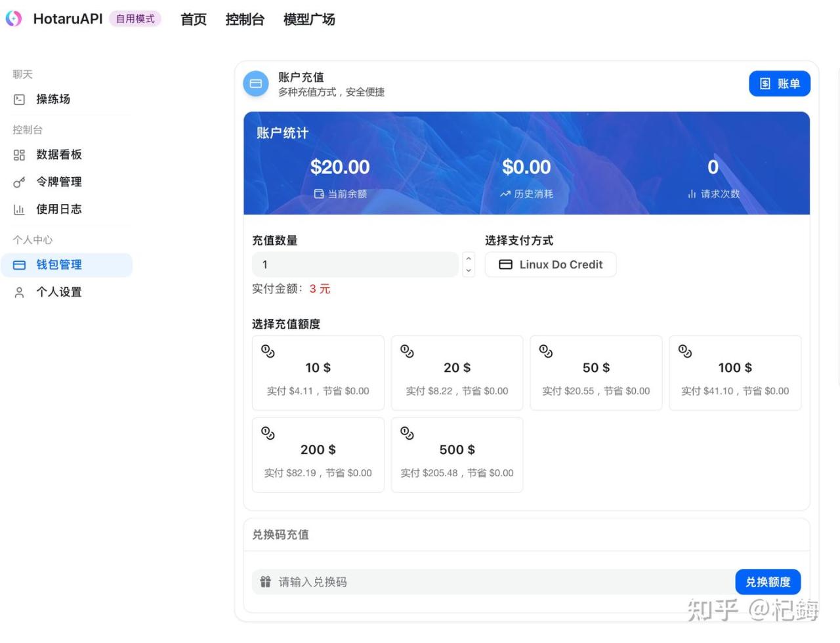Select the 钱包管理 wallet icon

(x=19, y=265)
